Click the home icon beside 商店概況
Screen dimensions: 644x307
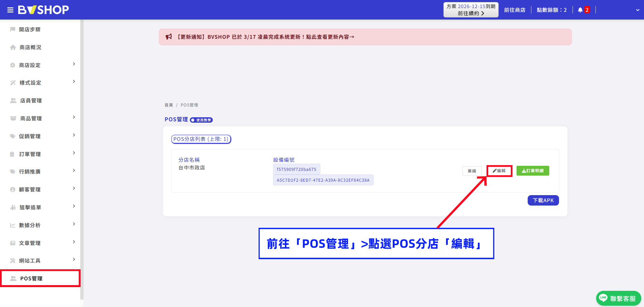(13, 47)
